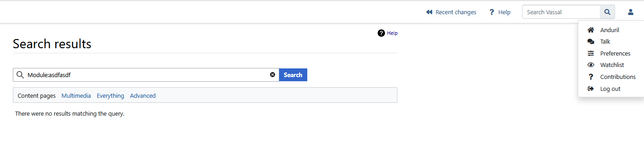Click into the Module:asdfasdf search box
This screenshot has height=168, width=644.
pyautogui.click(x=146, y=75)
